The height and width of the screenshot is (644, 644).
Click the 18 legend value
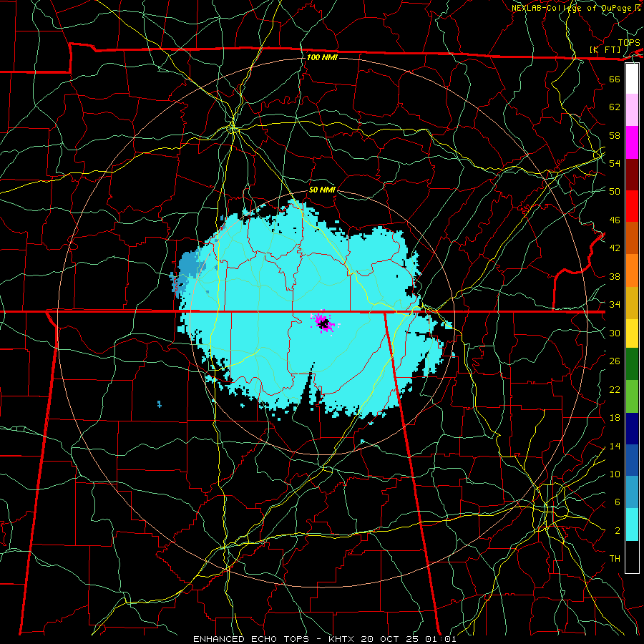pyautogui.click(x=615, y=418)
